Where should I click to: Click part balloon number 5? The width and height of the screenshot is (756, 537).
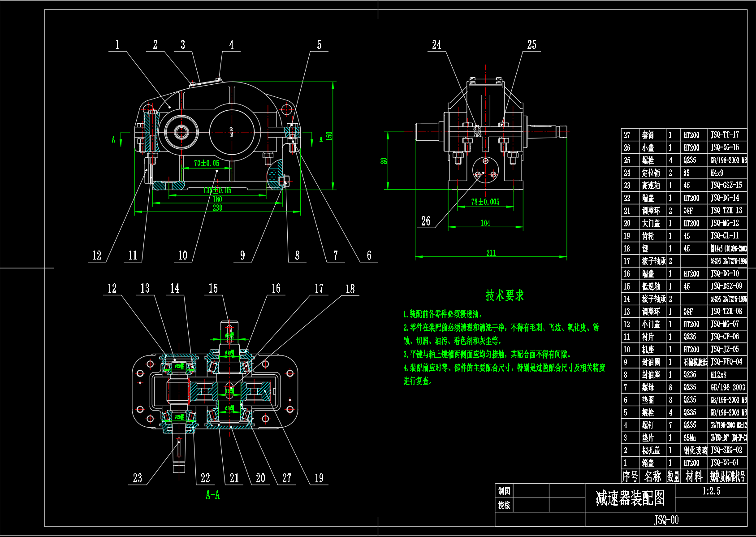pos(319,45)
